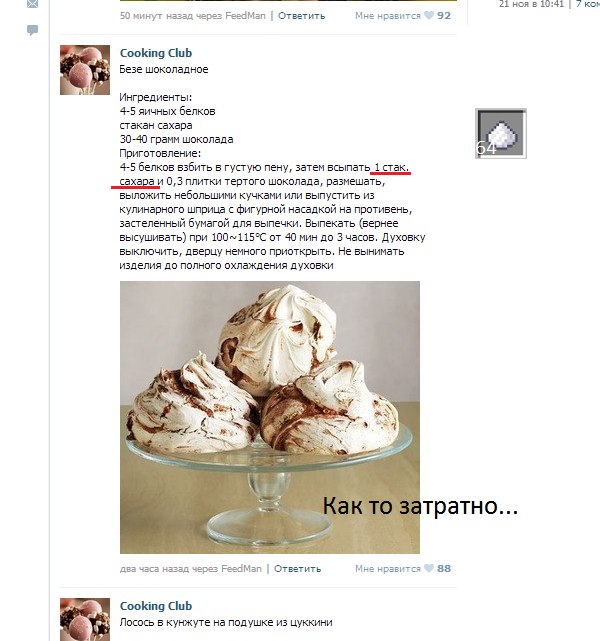The width and height of the screenshot is (600, 641).
Task: Click 'Ответить' next to '50 минут назад'
Action: coord(302,16)
